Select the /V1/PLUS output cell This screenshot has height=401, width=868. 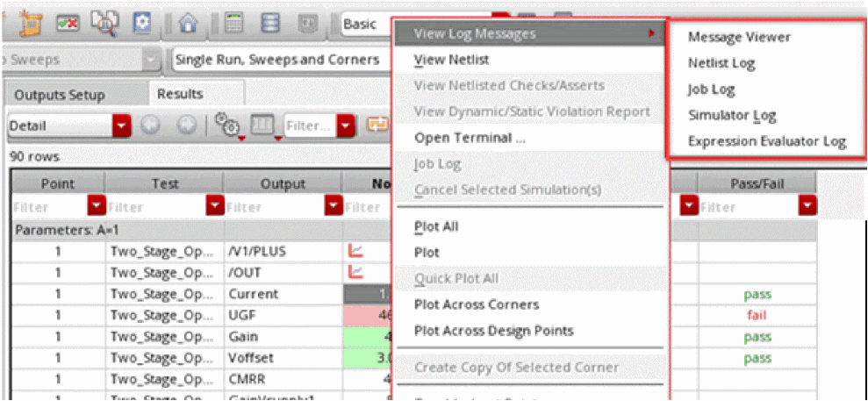(283, 252)
